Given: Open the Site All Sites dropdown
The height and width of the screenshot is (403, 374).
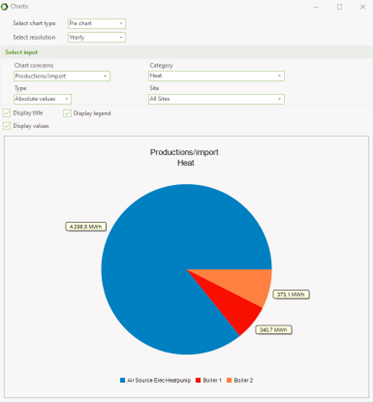Looking at the screenshot, I should coord(216,99).
